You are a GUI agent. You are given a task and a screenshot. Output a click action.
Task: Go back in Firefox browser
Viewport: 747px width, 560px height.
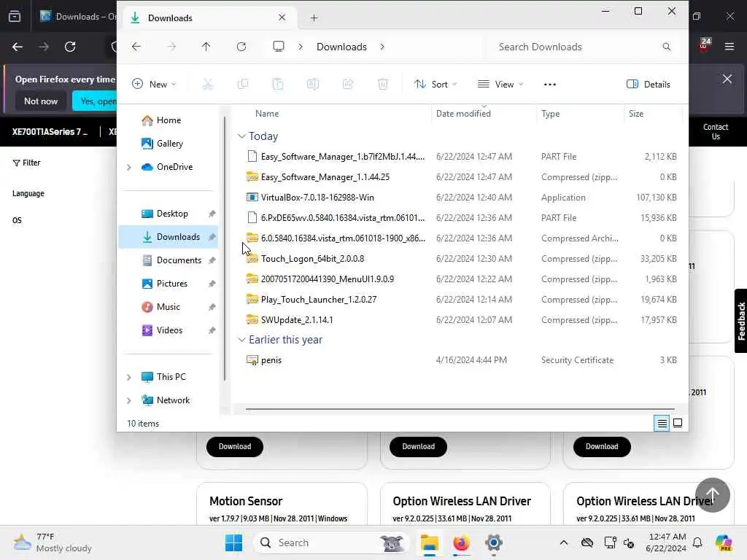[18, 47]
